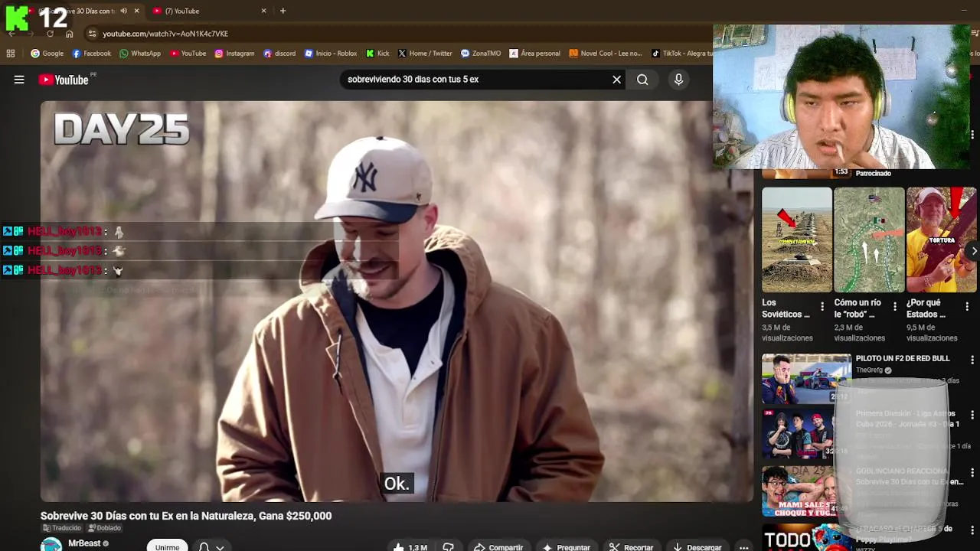Image resolution: width=980 pixels, height=551 pixels.
Task: Open more actions three-dot menu
Action: [743, 547]
